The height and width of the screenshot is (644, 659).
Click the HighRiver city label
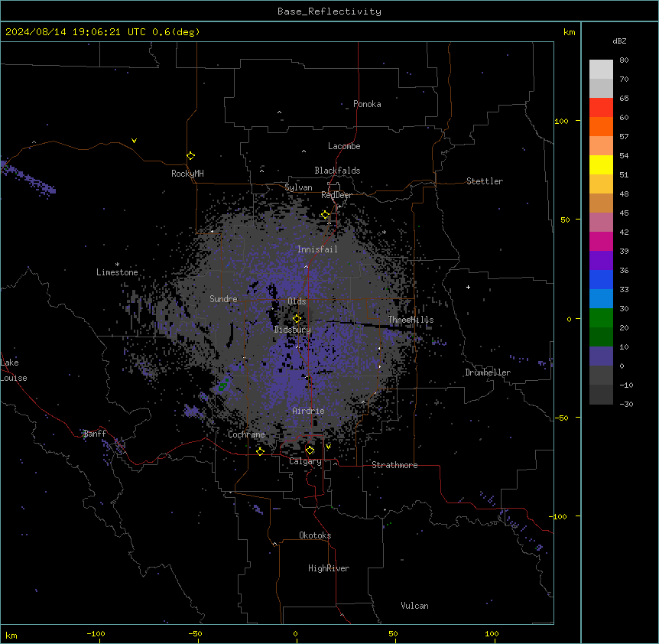click(329, 568)
